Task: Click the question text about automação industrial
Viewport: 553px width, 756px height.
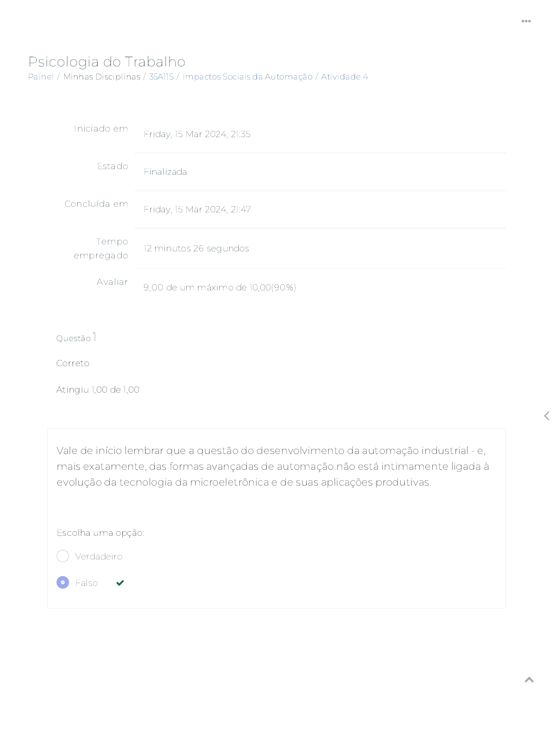Action: click(272, 466)
